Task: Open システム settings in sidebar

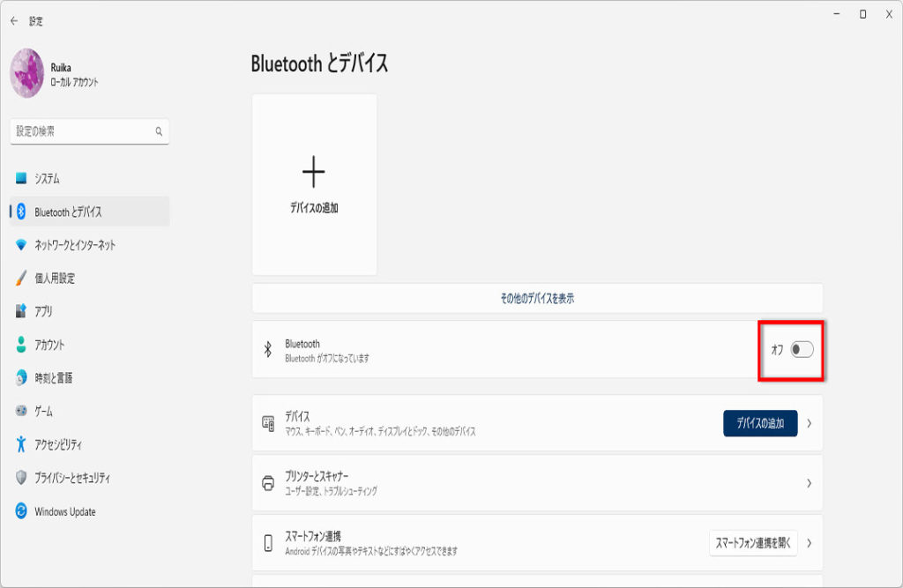Action: [48, 178]
